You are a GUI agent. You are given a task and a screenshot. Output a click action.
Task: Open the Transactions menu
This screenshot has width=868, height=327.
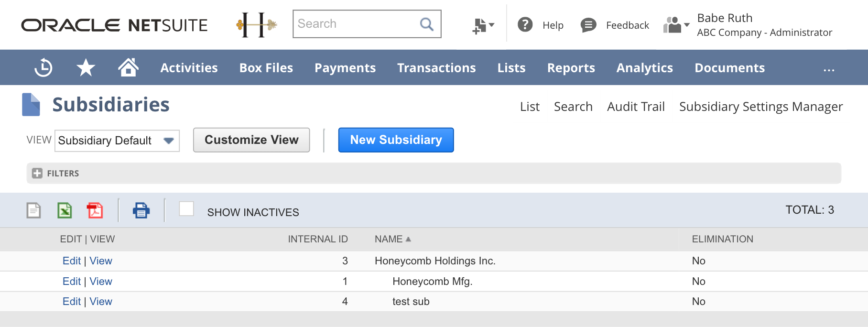pos(436,68)
